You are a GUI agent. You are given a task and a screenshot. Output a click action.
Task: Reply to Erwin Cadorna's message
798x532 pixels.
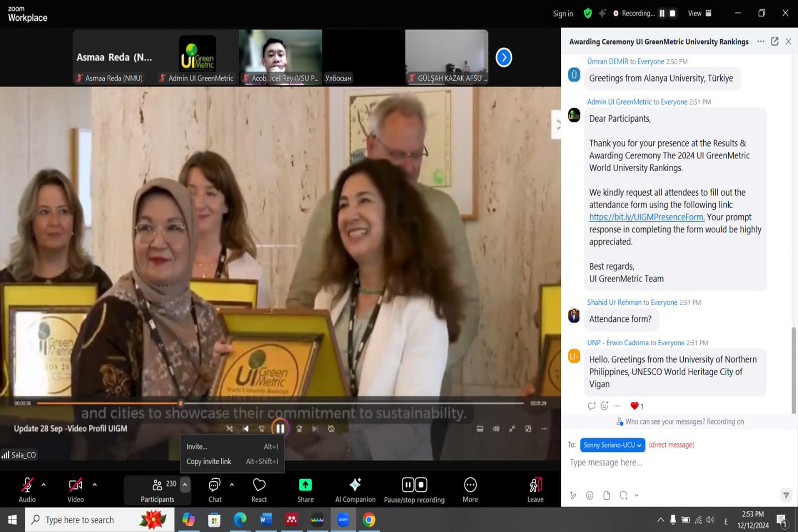591,406
